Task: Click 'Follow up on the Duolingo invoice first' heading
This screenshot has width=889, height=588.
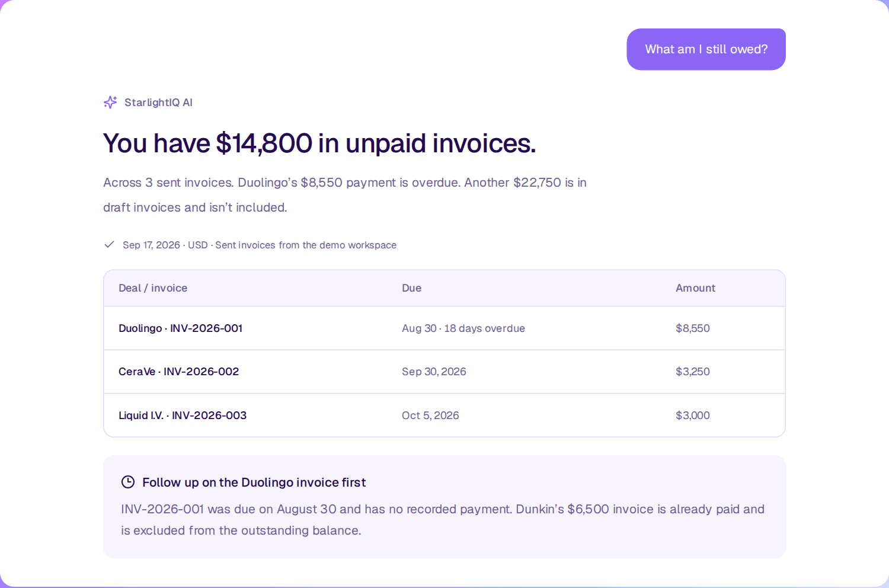Action: click(x=254, y=482)
